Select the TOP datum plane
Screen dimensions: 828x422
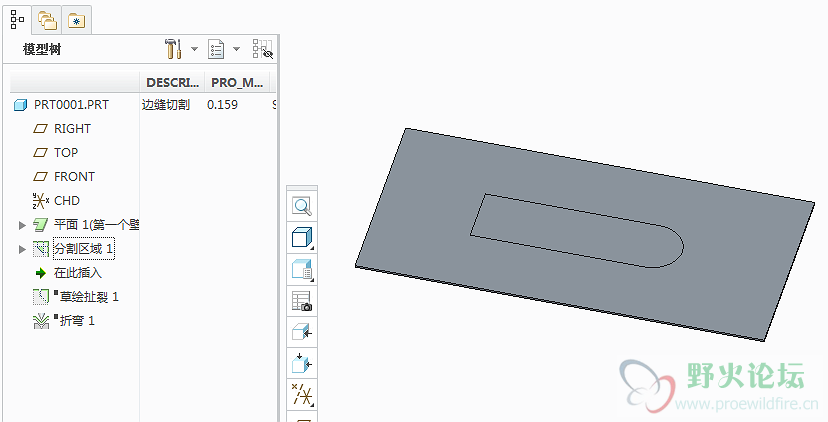[x=66, y=153]
